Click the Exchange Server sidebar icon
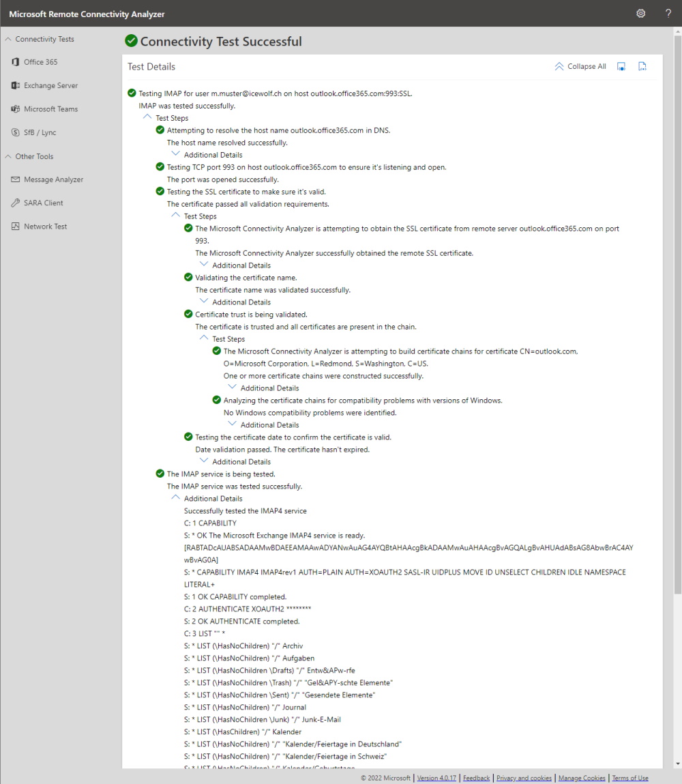This screenshot has width=682, height=784. (x=16, y=85)
